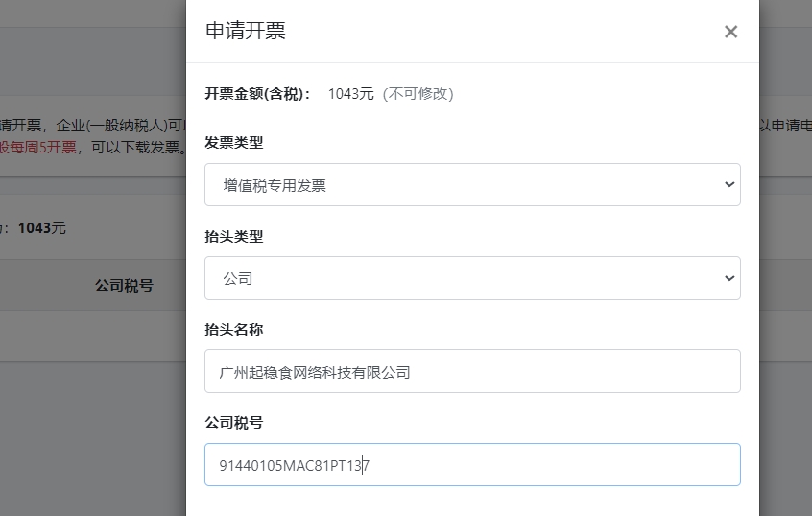The width and height of the screenshot is (812, 516).
Task: Click the 公司税号 label above the tax input
Action: [233, 422]
